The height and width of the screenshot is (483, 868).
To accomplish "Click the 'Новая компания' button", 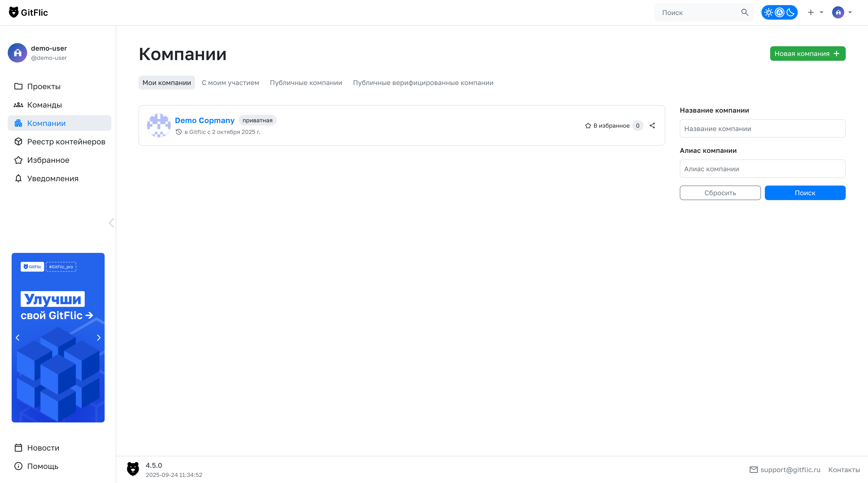I will (807, 54).
